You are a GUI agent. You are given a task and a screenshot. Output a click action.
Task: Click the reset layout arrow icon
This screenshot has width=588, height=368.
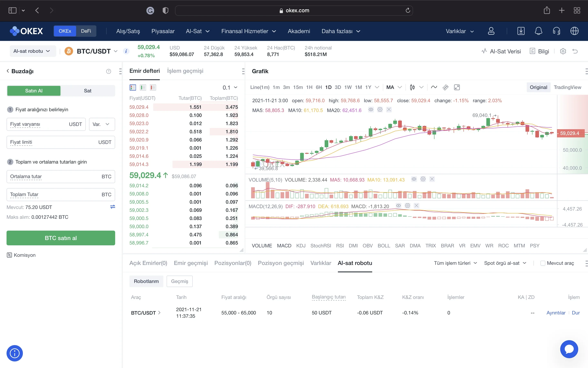click(x=575, y=51)
